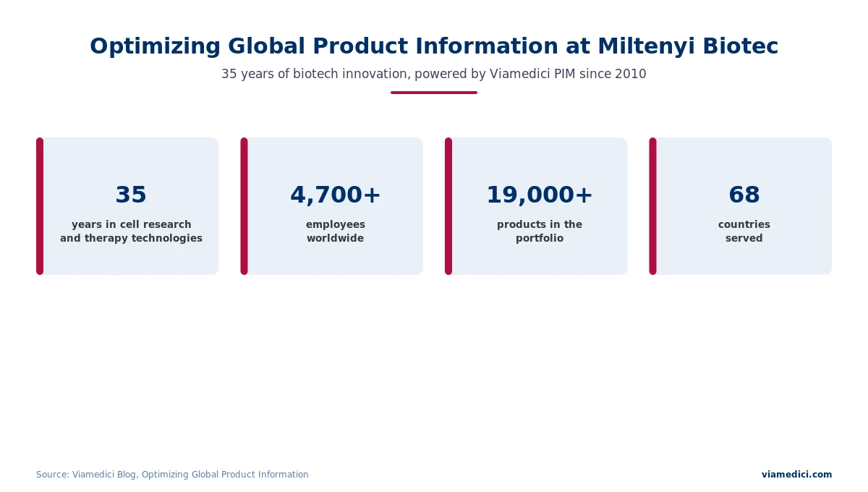This screenshot has height=492, width=868.
Task: Click 'years in cell research and therapy technologies' label
Action: pyautogui.click(x=131, y=232)
